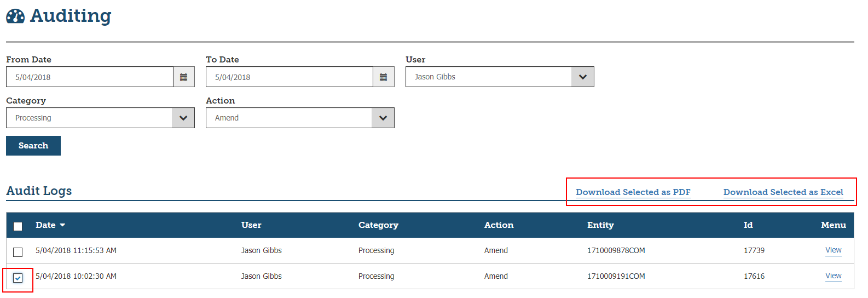Uncheck the 10:02:30 AM log row checkbox
The height and width of the screenshot is (298, 868).
click(18, 278)
